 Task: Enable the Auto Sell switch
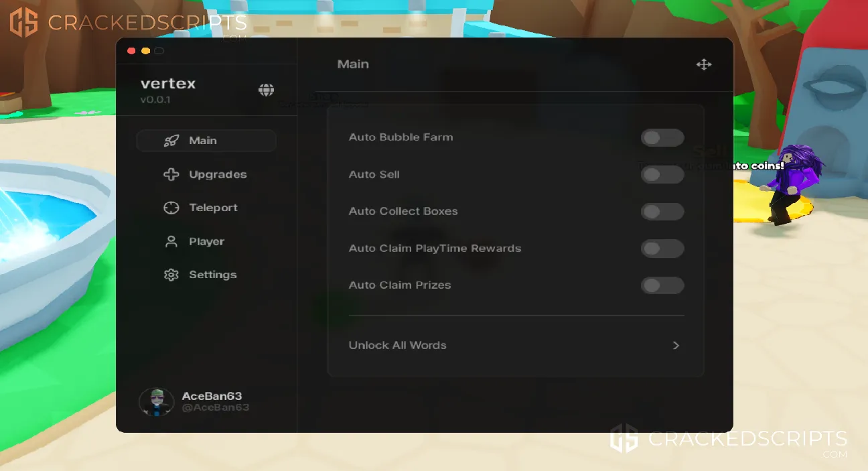pos(662,174)
